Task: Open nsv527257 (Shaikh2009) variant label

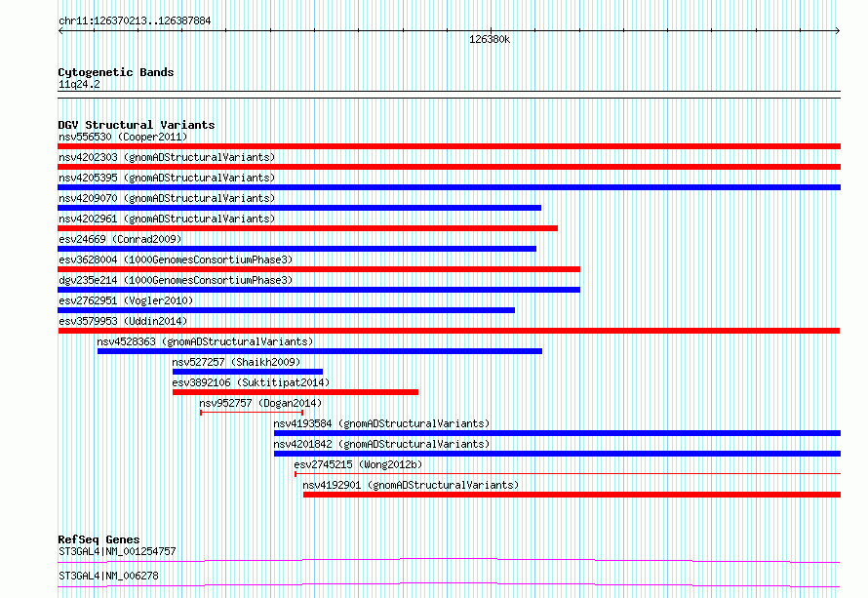Action: pos(236,362)
